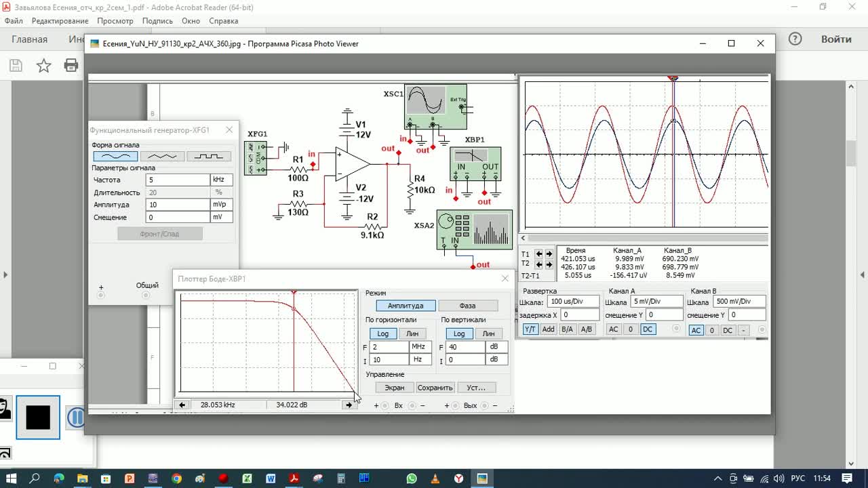Select Bode plotter Вых minus terminal radio
Viewport: 868px width, 488px height.
pyautogui.click(x=484, y=405)
